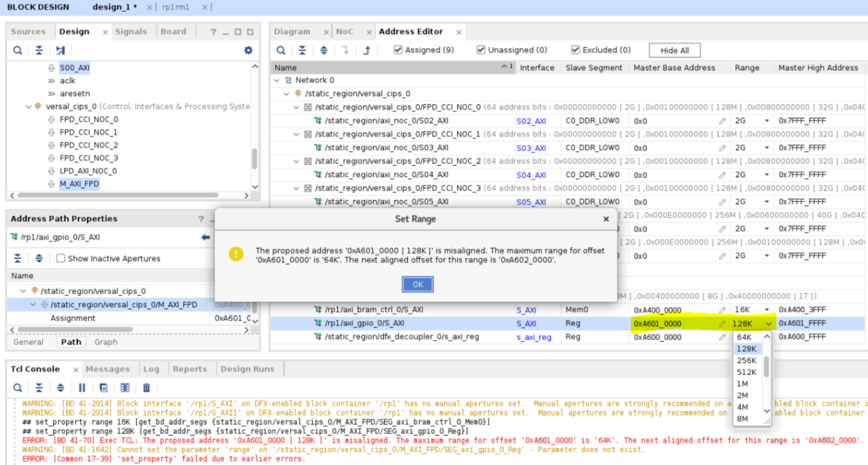Open the Design panel settings gear
Image resolution: width=868 pixels, height=465 pixels.
tap(248, 50)
